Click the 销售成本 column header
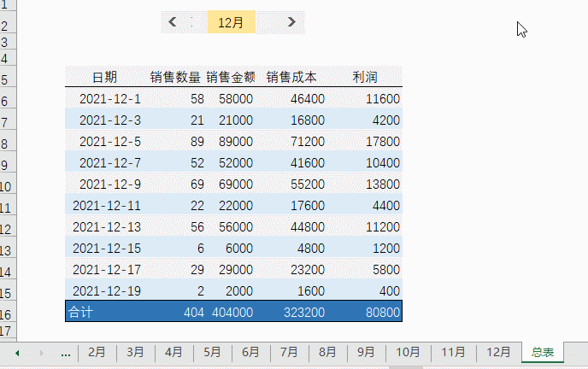 [291, 77]
